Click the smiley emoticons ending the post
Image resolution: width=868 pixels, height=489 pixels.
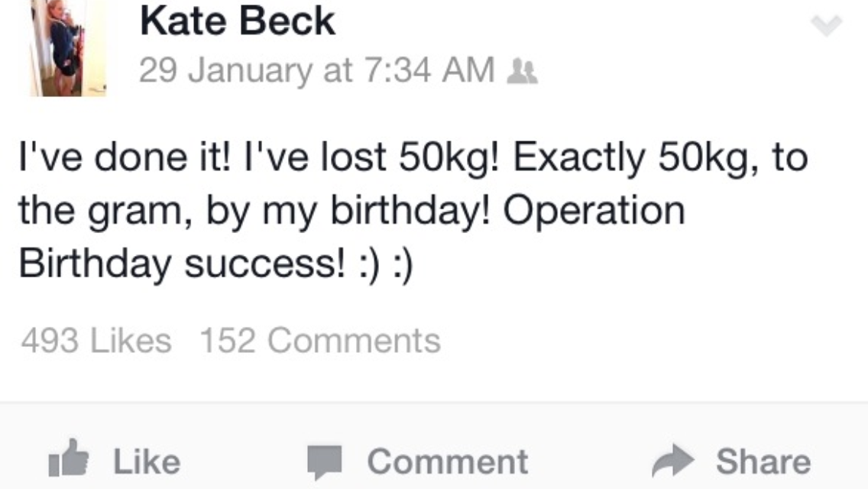click(x=386, y=264)
